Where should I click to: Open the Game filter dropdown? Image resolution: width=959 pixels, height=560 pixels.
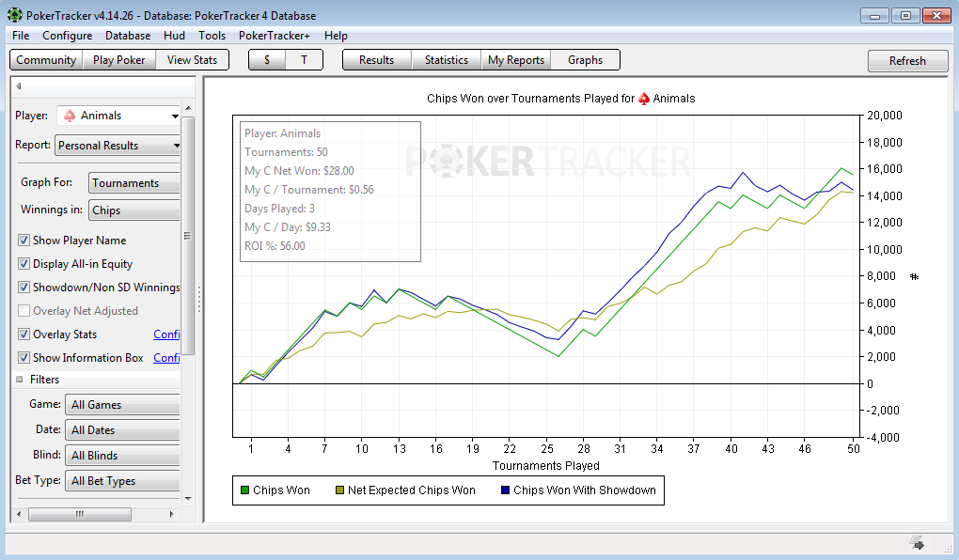click(122, 405)
